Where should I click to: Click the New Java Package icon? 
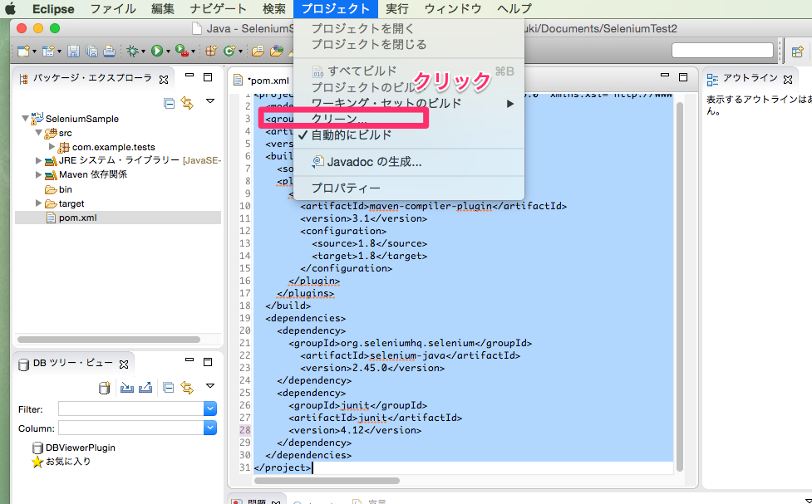click(211, 51)
